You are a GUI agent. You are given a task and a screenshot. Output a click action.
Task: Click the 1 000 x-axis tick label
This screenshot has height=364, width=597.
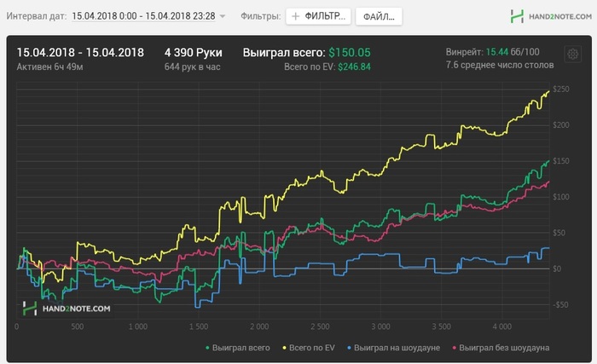(x=138, y=326)
